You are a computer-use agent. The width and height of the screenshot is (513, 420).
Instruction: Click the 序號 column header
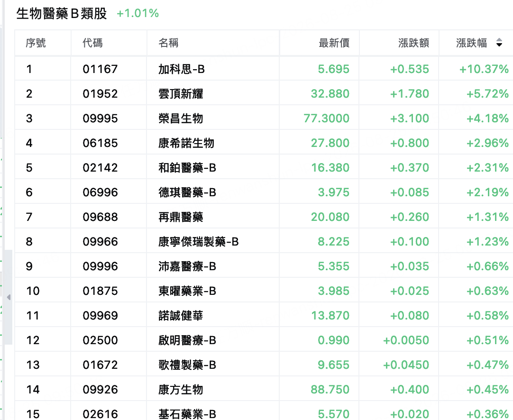(36, 43)
